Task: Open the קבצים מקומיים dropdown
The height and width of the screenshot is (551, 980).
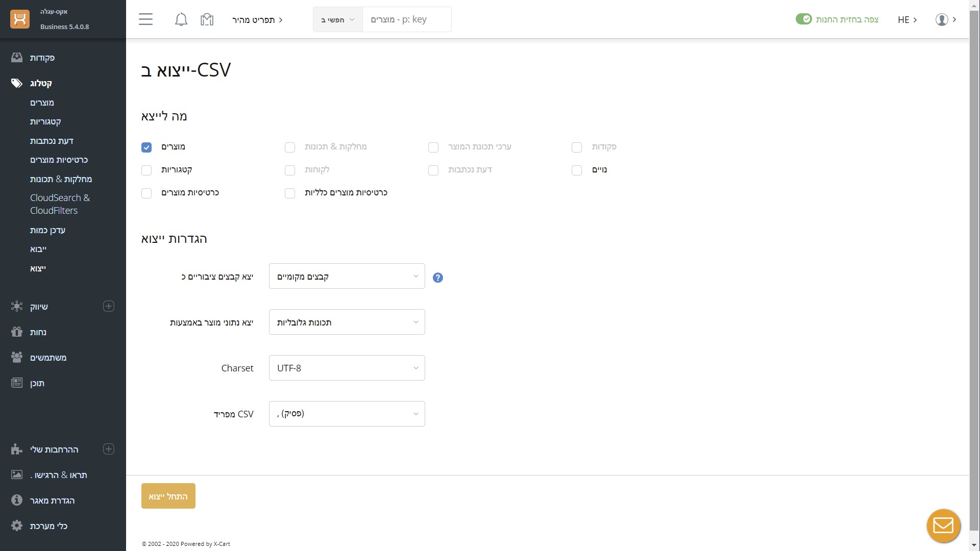Action: tap(347, 276)
